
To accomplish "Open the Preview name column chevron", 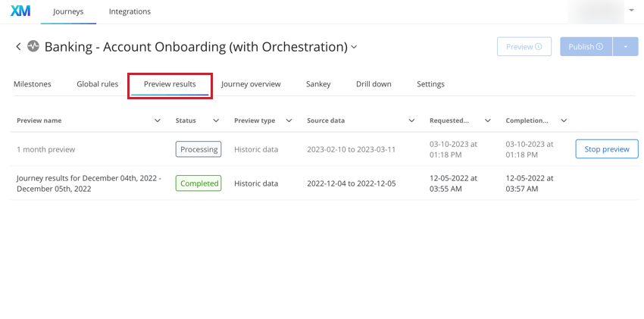I will tap(158, 120).
